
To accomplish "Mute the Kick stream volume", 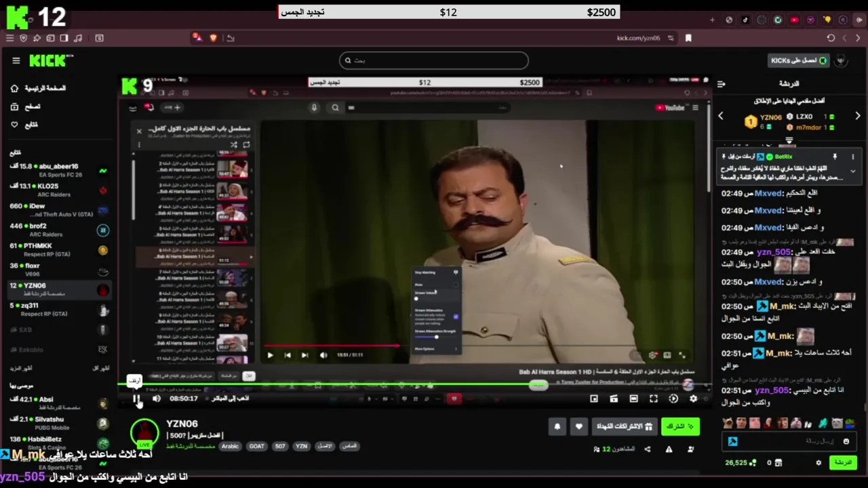I will (157, 399).
